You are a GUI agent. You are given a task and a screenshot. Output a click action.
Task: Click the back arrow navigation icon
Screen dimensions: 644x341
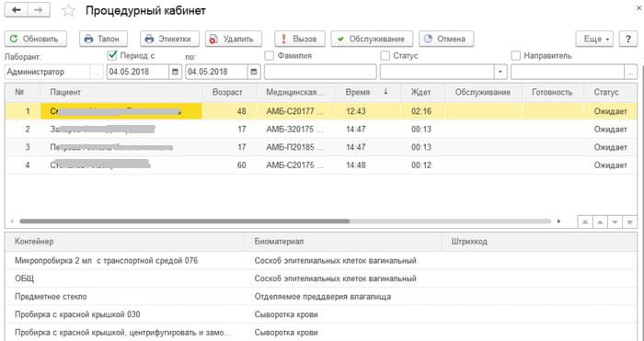[x=16, y=10]
